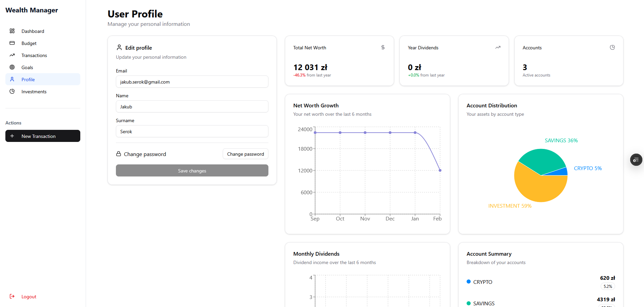
Task: Click the logout arrow icon near Logout
Action: 12,297
